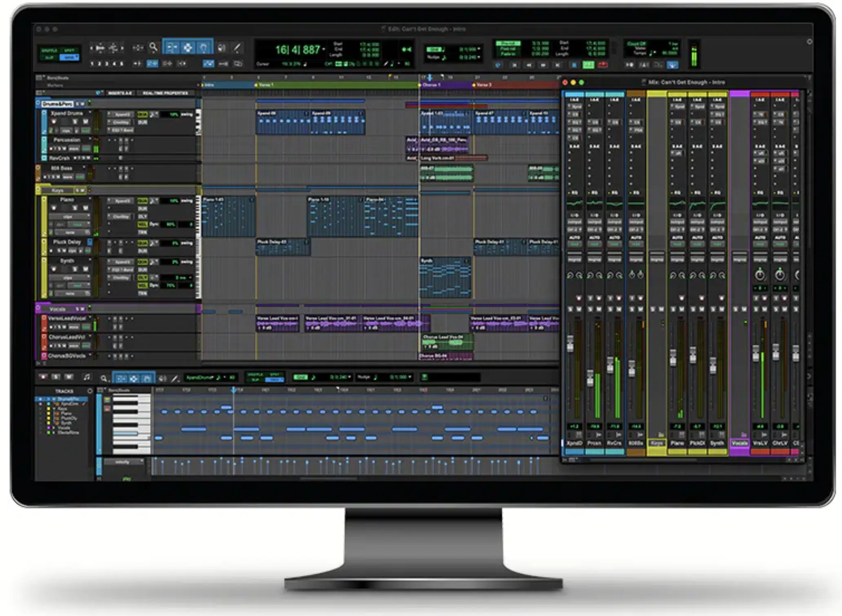Select the Zoomer magnifier tool in Edit toolbar

click(x=153, y=47)
